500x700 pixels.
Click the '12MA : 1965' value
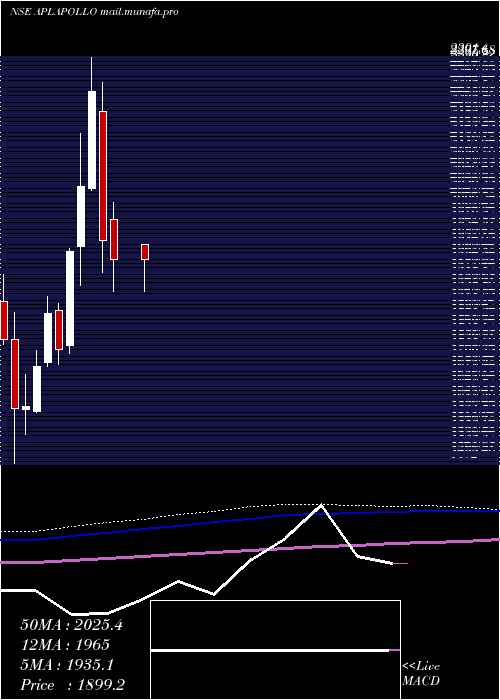65,645
